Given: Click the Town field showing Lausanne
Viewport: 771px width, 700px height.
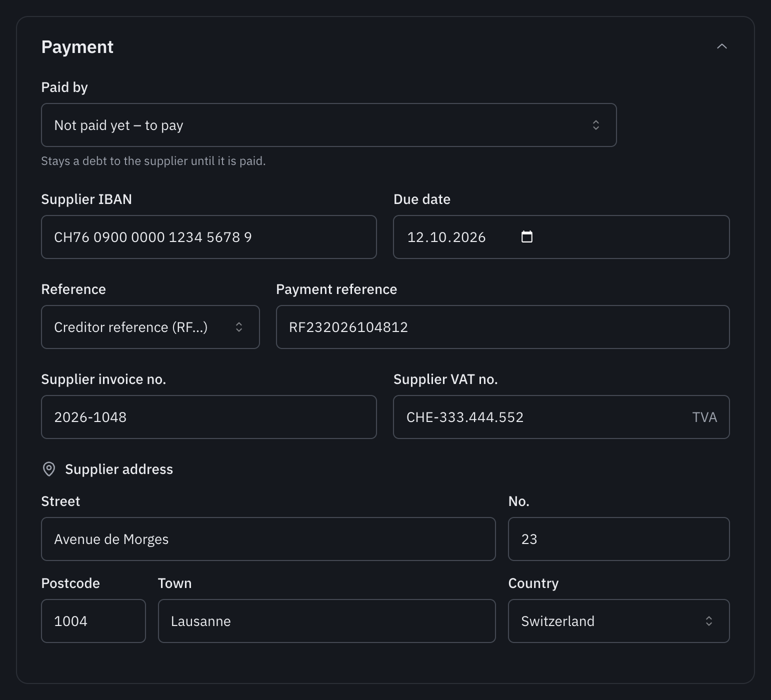Looking at the screenshot, I should click(327, 621).
